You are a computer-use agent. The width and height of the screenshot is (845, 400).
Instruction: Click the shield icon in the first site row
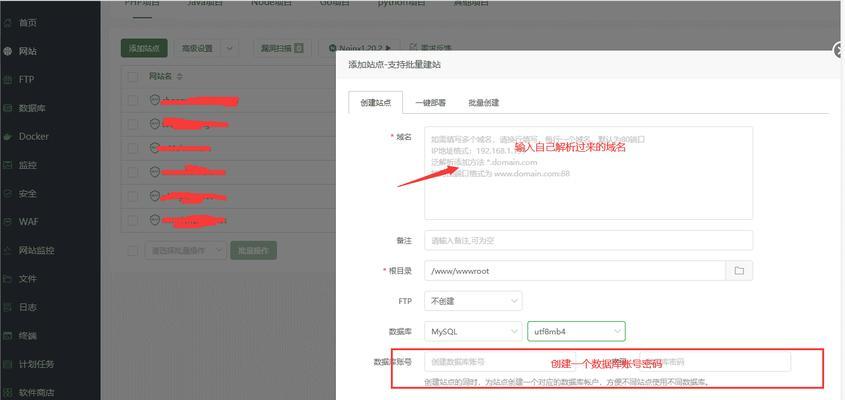tap(155, 100)
